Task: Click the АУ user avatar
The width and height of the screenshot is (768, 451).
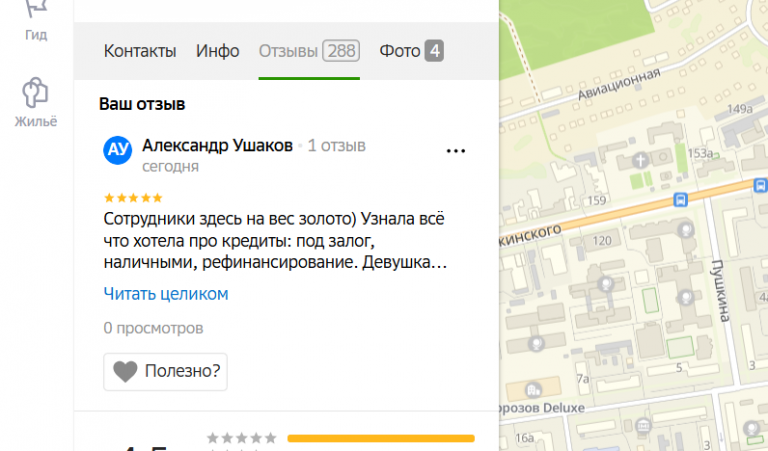Action: tap(118, 150)
